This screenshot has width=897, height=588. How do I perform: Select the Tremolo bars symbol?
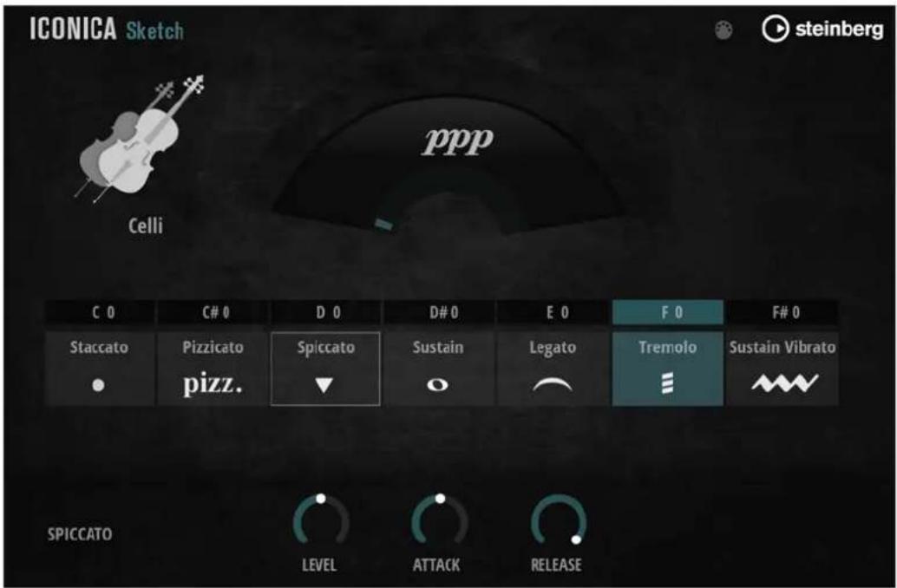pyautogui.click(x=668, y=382)
